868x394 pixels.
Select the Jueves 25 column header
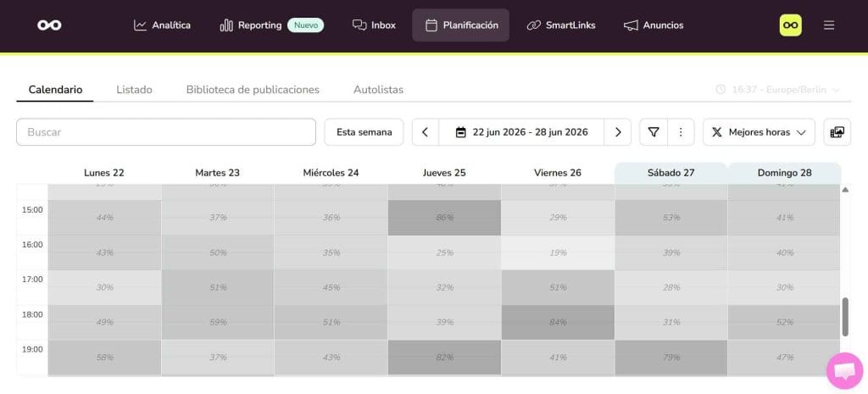point(444,173)
